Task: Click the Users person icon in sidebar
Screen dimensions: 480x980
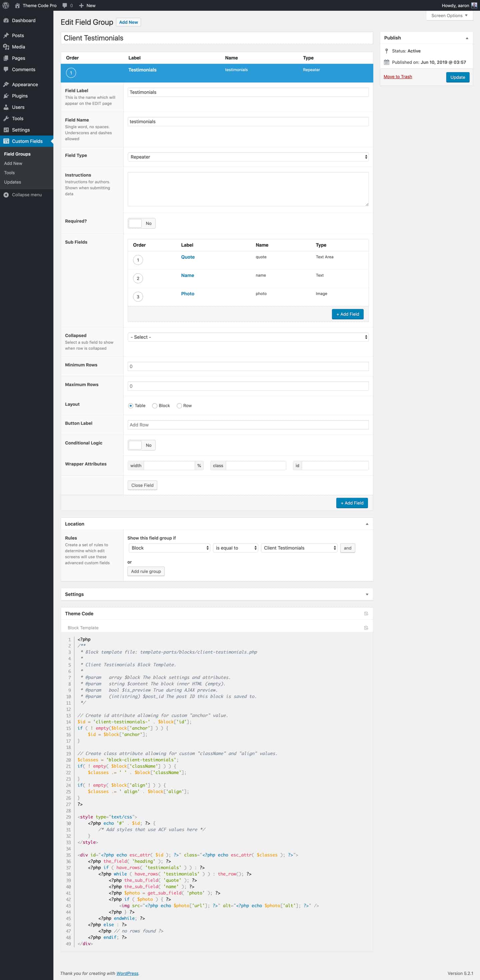Action: [6, 107]
